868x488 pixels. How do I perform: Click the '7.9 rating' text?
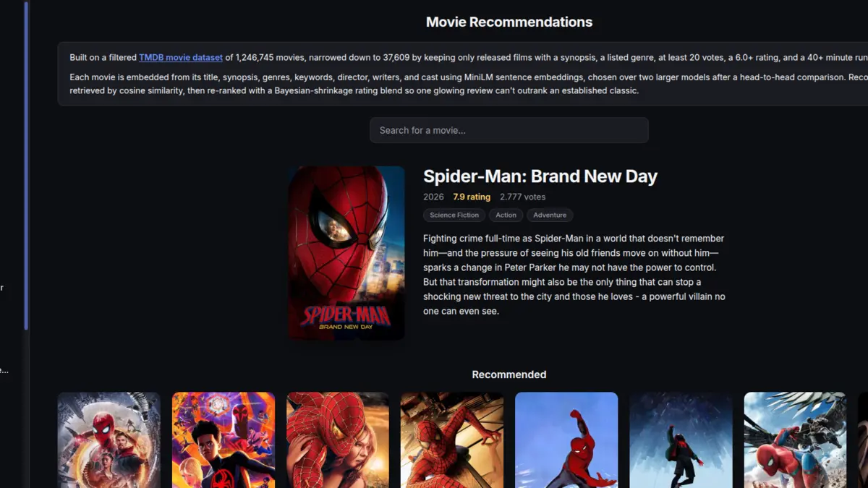pyautogui.click(x=472, y=197)
